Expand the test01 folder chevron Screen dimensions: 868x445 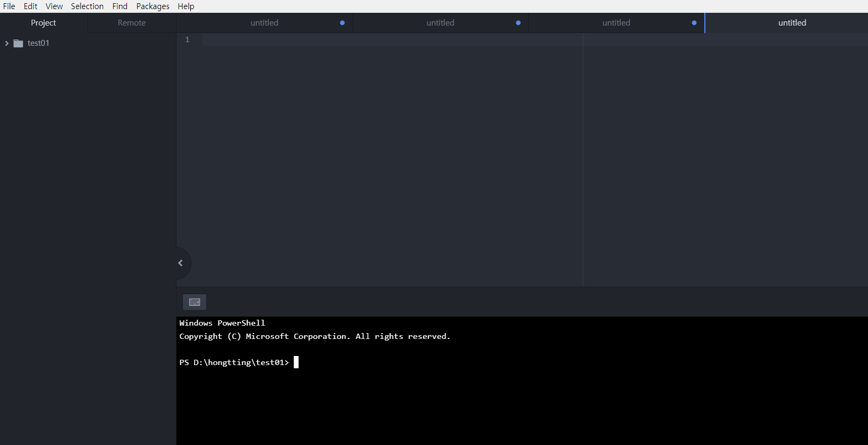[x=7, y=43]
